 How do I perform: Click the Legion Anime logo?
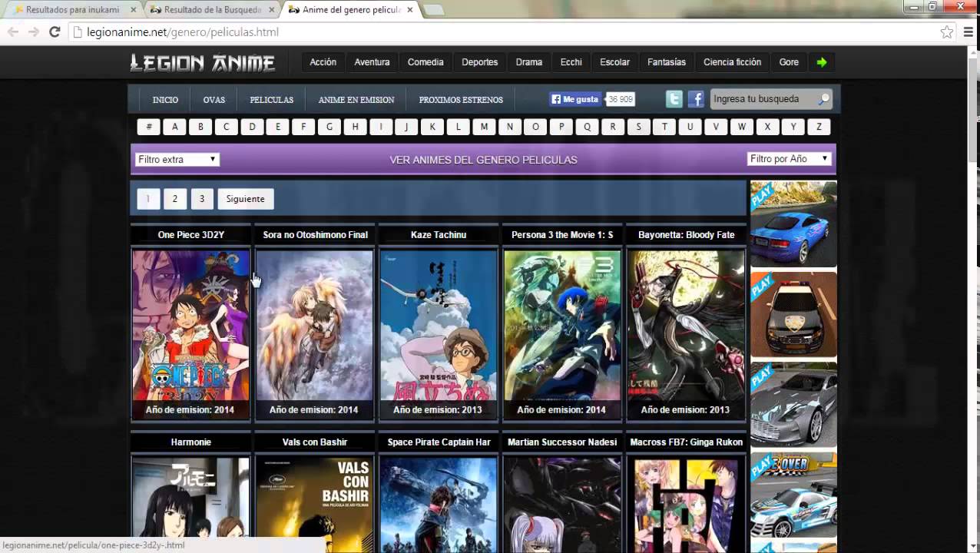[203, 63]
